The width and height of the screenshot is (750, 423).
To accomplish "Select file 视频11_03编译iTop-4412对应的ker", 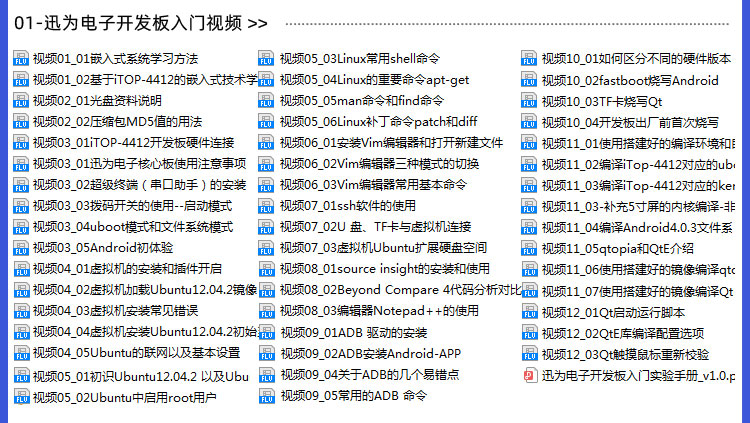I will pyautogui.click(x=638, y=186).
